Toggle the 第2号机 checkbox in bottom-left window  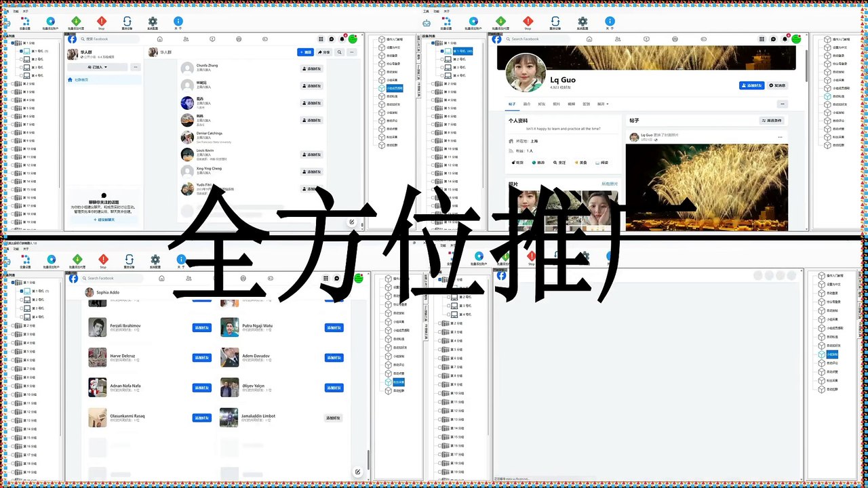tap(21, 299)
